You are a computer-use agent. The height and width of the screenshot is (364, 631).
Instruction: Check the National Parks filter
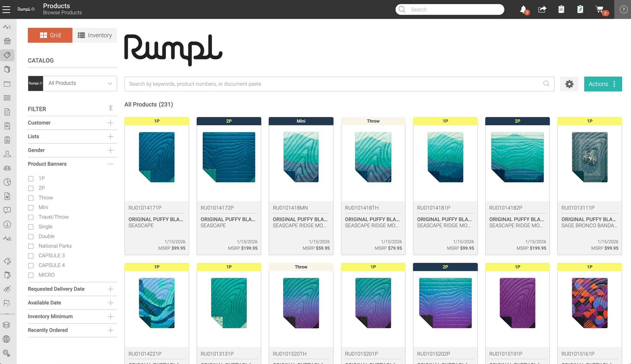tap(31, 246)
